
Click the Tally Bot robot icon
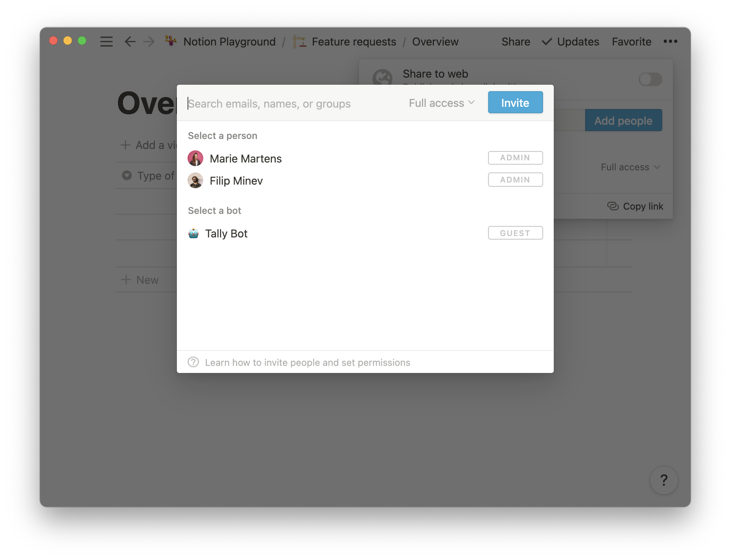click(193, 233)
